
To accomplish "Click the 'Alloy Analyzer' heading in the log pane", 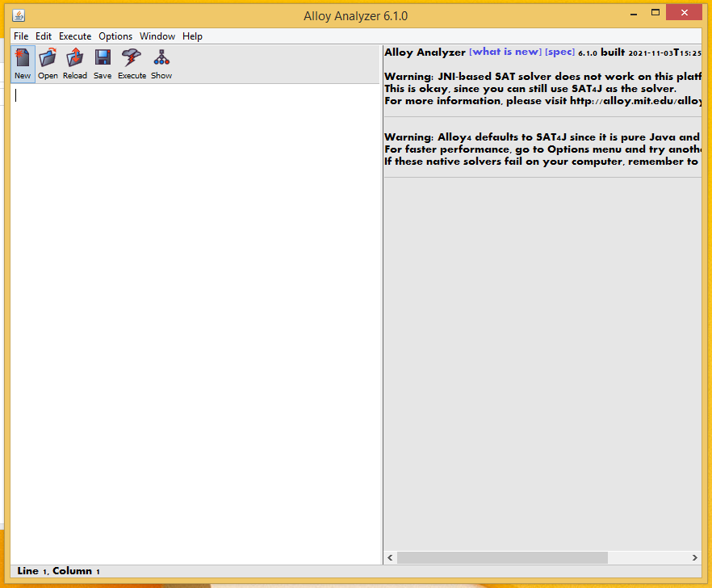I will coord(425,52).
